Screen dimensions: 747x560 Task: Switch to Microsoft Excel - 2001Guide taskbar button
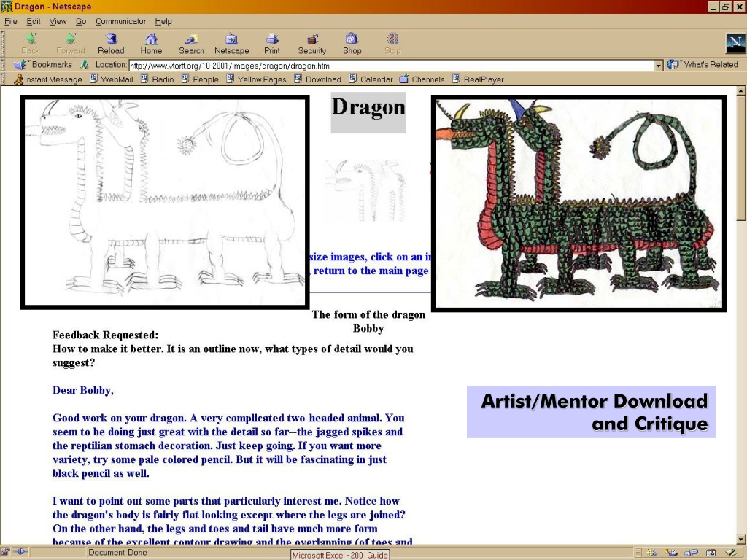[340, 555]
